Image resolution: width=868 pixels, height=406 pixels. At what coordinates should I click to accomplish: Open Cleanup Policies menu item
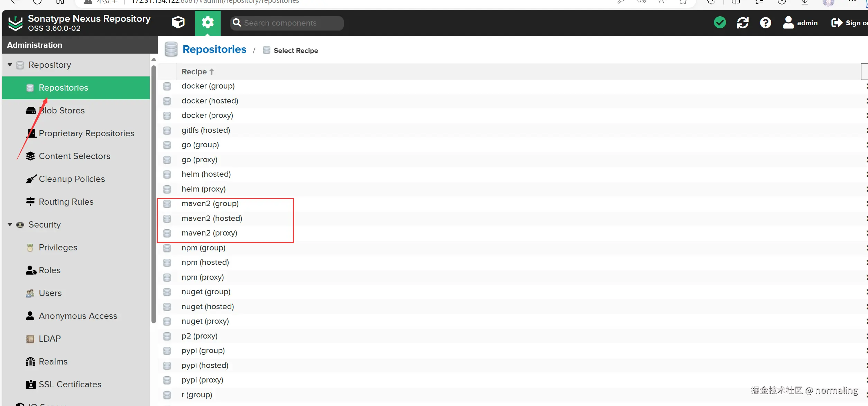(72, 179)
